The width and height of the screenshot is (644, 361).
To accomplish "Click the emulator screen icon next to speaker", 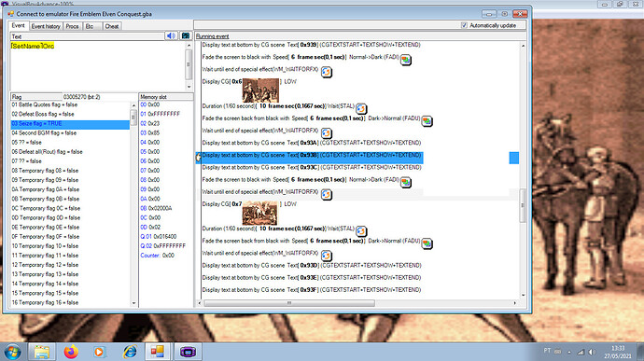I will (186, 36).
